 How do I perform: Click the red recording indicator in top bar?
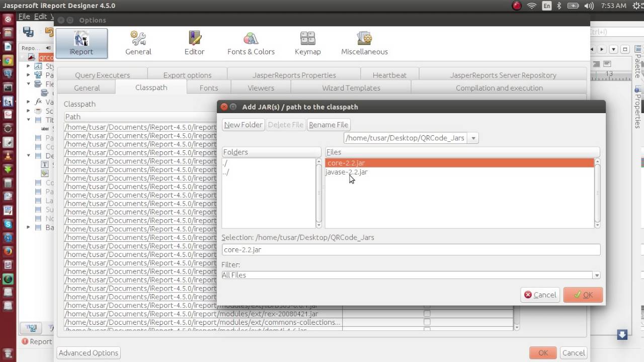point(517,6)
